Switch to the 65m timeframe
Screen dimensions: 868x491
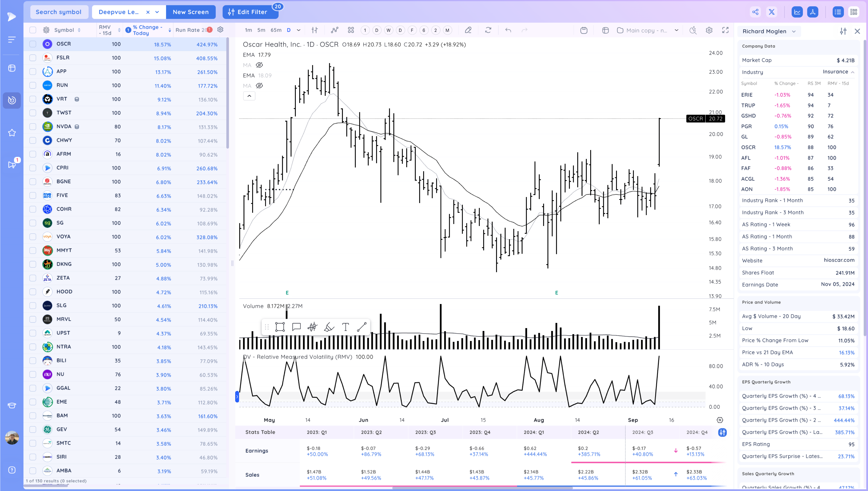276,30
